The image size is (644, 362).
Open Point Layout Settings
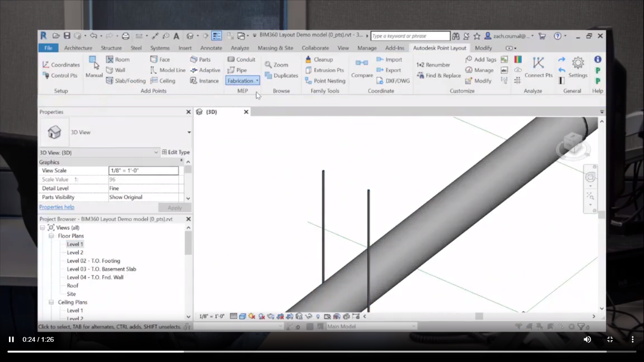click(578, 67)
